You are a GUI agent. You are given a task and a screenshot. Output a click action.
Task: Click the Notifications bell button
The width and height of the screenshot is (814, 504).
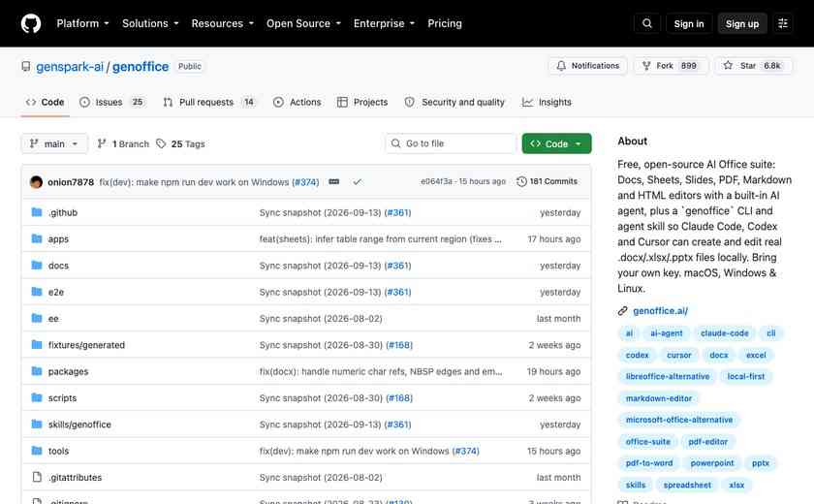(x=587, y=66)
